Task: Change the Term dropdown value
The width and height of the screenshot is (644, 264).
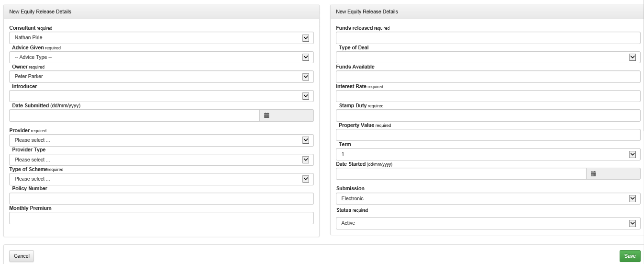Action: tap(488, 154)
